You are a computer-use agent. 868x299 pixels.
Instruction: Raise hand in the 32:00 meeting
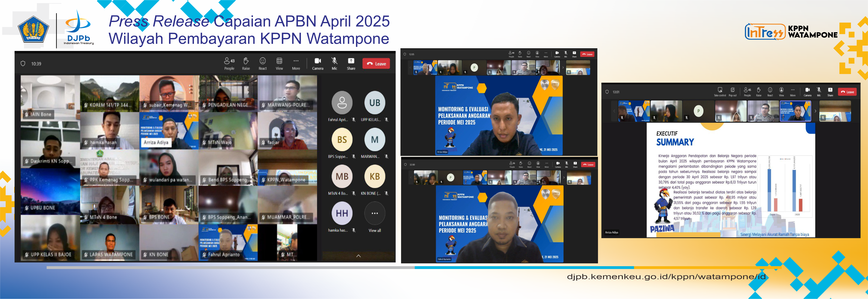click(x=521, y=164)
